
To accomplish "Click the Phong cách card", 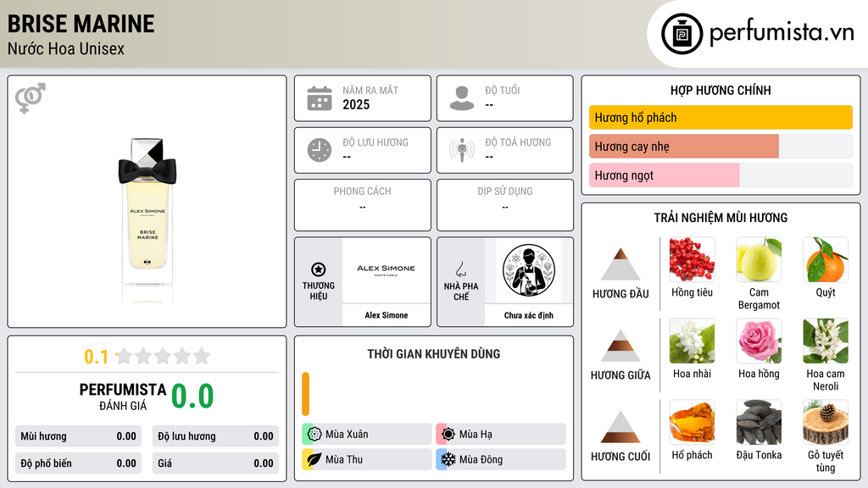I will point(363,205).
